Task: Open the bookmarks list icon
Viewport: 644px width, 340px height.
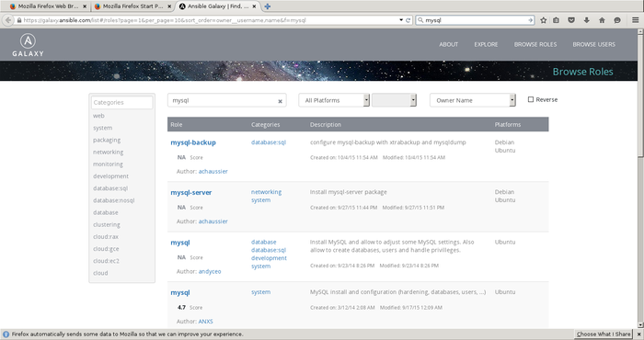Action: tap(556, 20)
